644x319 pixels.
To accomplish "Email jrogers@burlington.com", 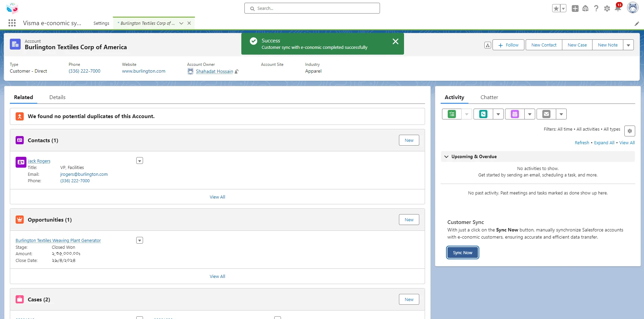I will [x=84, y=174].
